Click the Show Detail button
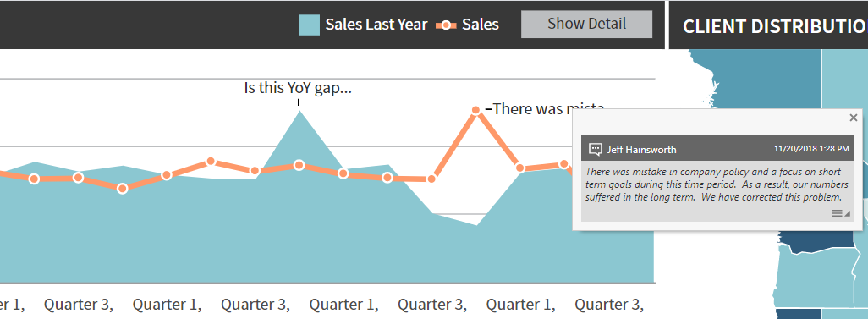Viewport: 868px width, 319px height. click(x=586, y=24)
